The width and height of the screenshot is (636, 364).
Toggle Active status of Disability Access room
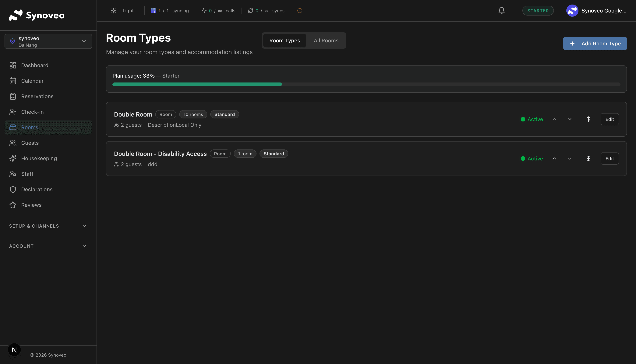coord(532,159)
